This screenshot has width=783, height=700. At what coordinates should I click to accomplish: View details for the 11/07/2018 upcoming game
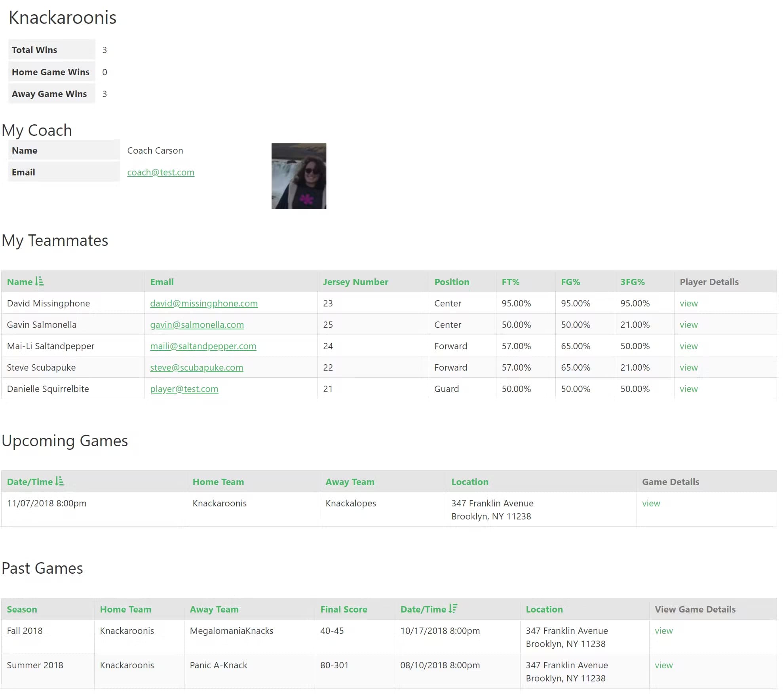(651, 503)
